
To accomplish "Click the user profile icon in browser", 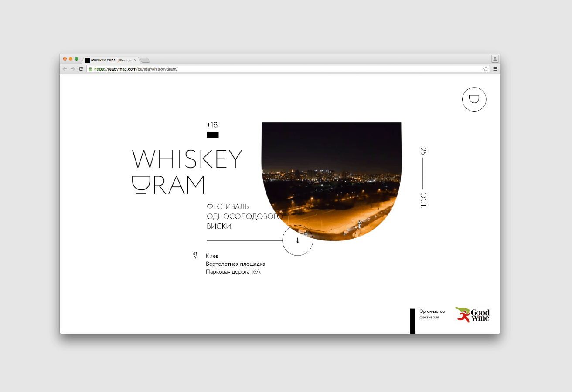I will click(x=495, y=58).
